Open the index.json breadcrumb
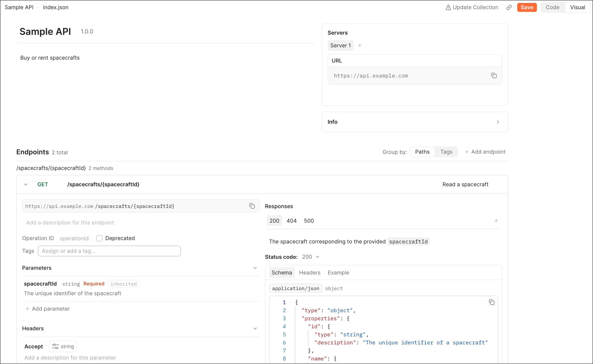This screenshot has width=593, height=364. (56, 7)
